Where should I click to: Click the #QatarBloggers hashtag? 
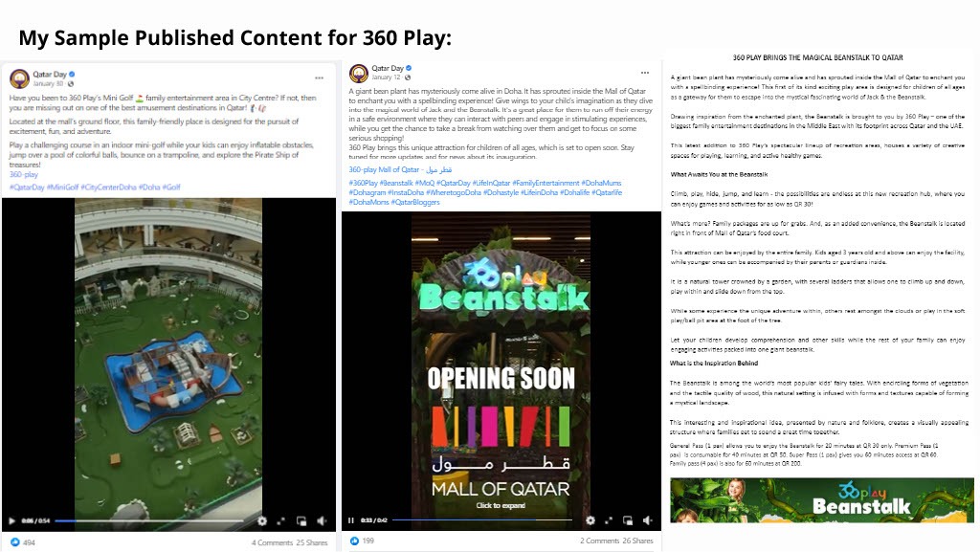pos(415,202)
